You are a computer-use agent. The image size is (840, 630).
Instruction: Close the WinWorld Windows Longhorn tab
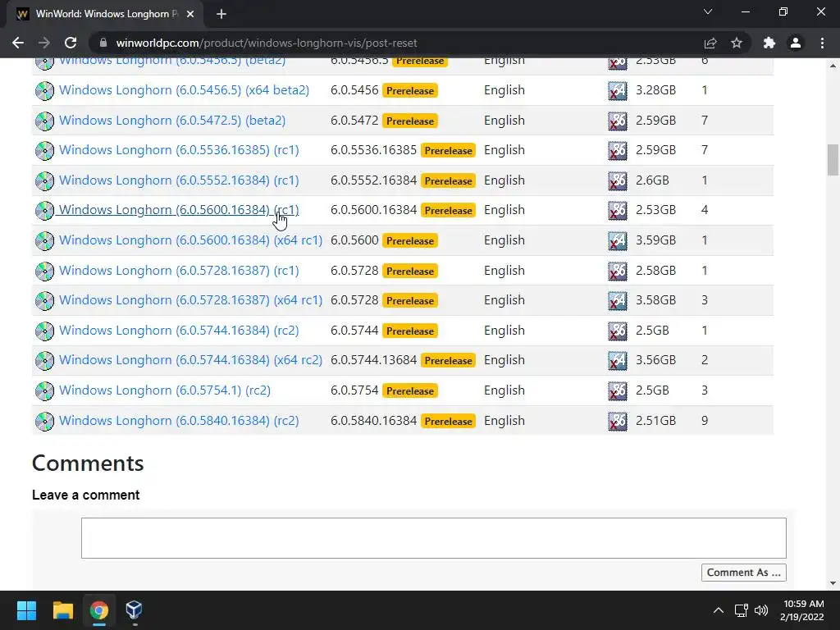pos(190,15)
